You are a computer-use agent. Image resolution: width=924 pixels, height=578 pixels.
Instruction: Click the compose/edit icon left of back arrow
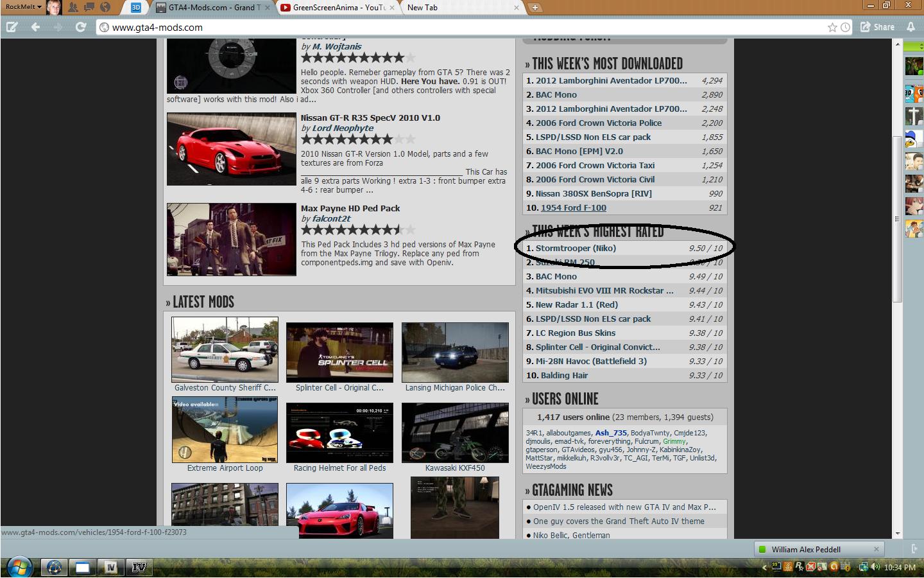(12, 27)
